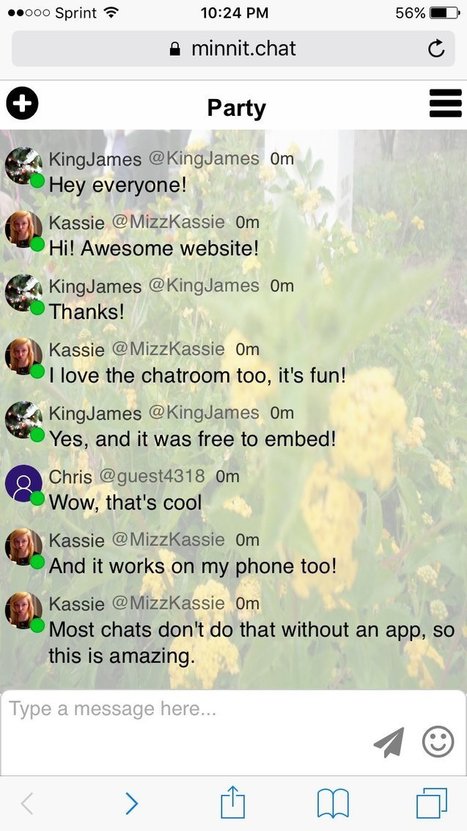Open Safari bookmarks book icon

(x=332, y=803)
